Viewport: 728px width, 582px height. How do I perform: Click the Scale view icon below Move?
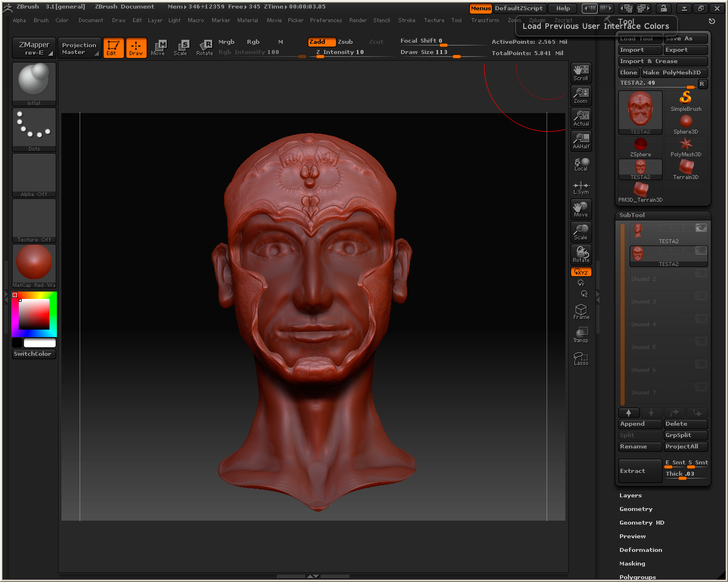[581, 232]
